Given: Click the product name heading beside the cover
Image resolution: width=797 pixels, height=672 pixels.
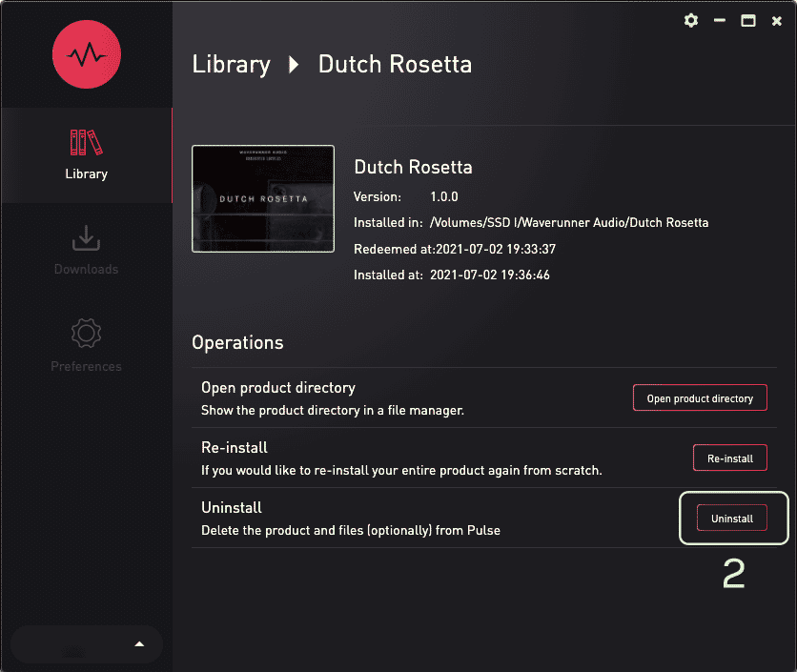Looking at the screenshot, I should click(413, 167).
